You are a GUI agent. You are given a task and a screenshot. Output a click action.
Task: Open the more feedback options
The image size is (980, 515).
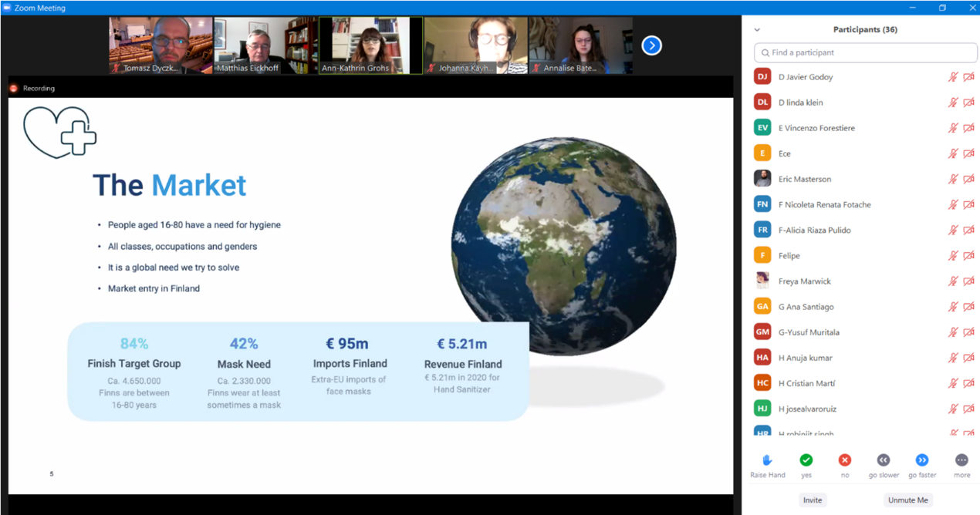point(961,465)
